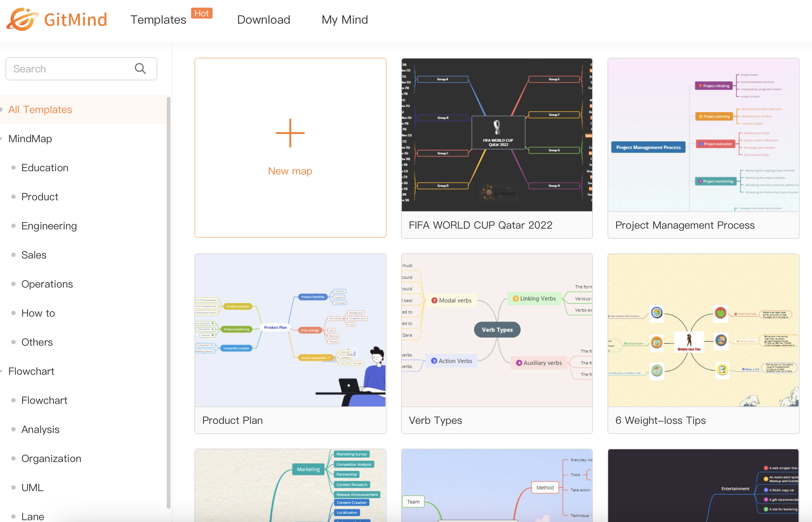Viewport: 812px width, 522px height.
Task: Click the GitMind brand text
Action: click(76, 20)
